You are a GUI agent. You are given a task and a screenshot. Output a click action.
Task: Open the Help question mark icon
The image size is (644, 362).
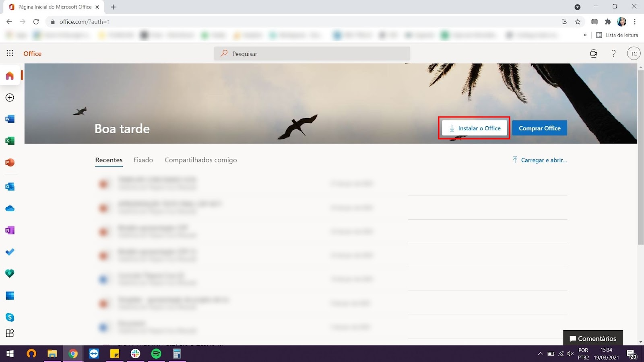coord(613,53)
